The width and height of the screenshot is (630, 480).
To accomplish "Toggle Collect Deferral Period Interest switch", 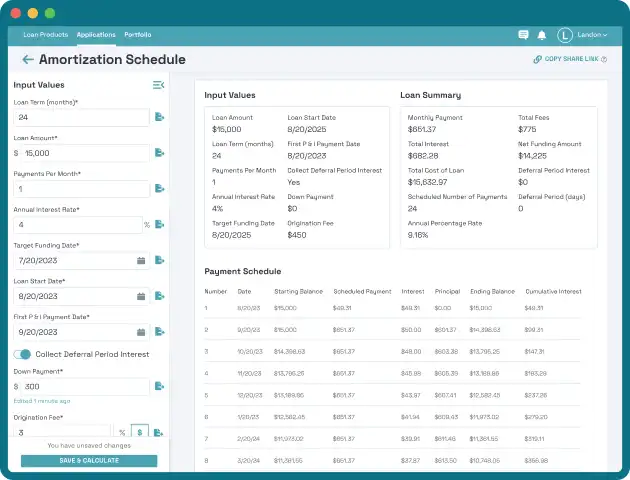I will (22, 354).
